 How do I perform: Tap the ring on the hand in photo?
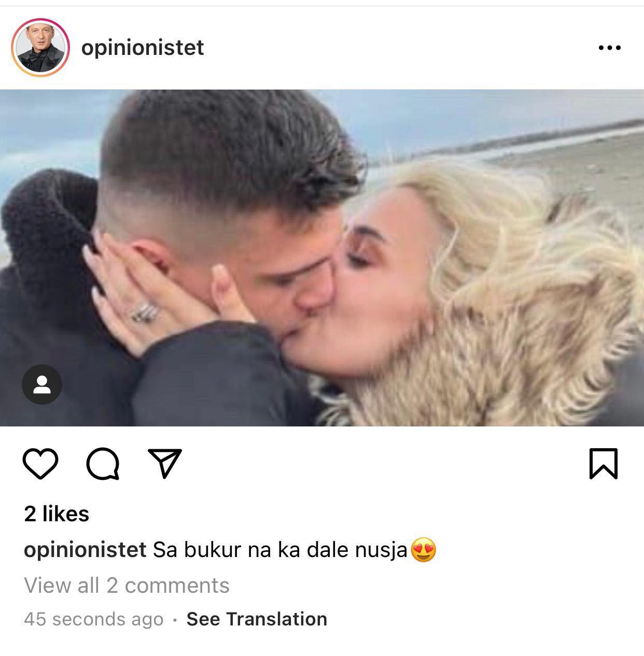pyautogui.click(x=145, y=312)
